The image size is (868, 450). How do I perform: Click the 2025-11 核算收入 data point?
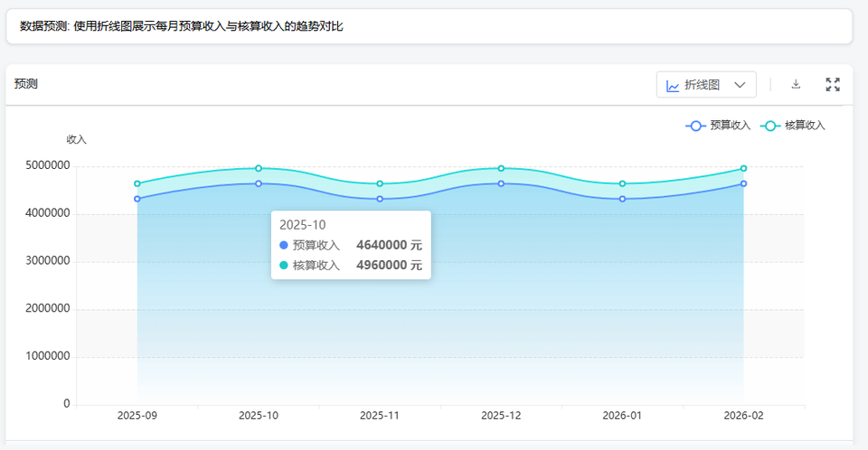pyautogui.click(x=380, y=183)
